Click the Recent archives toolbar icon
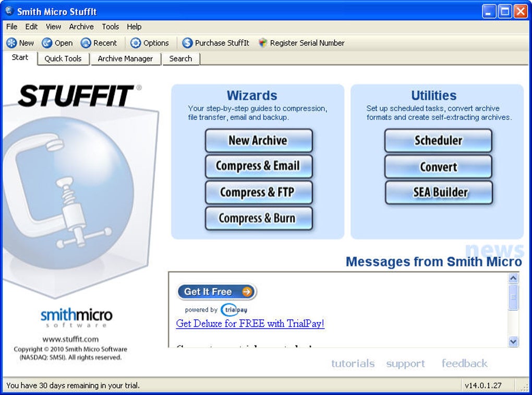Viewport: 532px width, 395px height. (86, 43)
